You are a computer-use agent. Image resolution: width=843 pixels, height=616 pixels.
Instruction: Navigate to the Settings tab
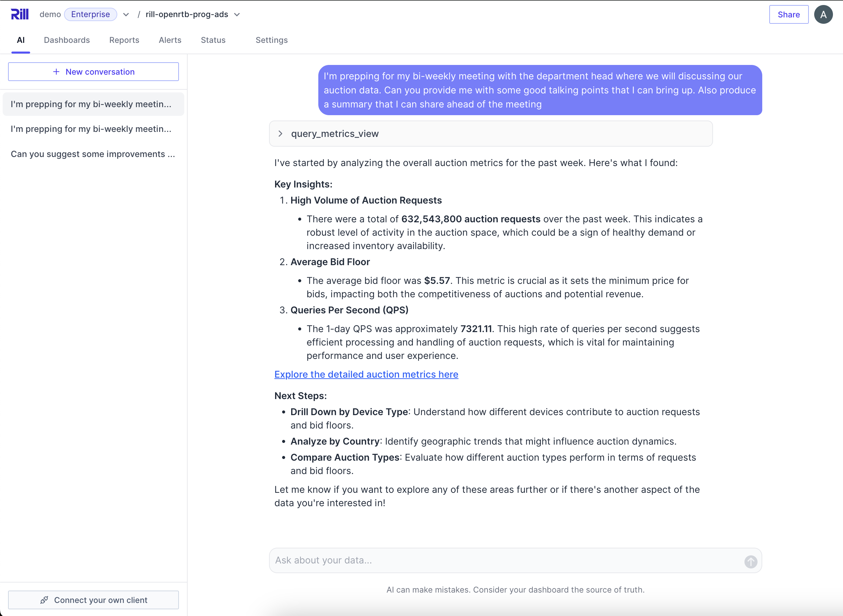point(271,40)
